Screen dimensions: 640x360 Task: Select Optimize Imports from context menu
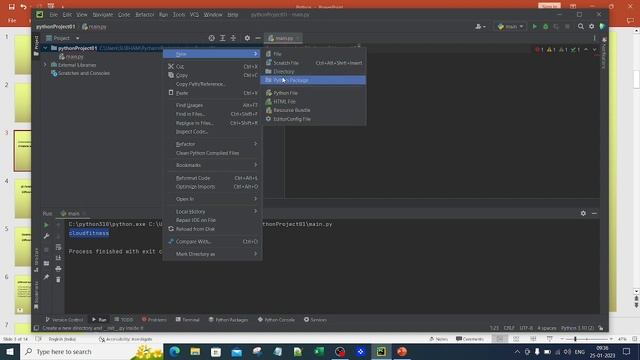pos(212,187)
